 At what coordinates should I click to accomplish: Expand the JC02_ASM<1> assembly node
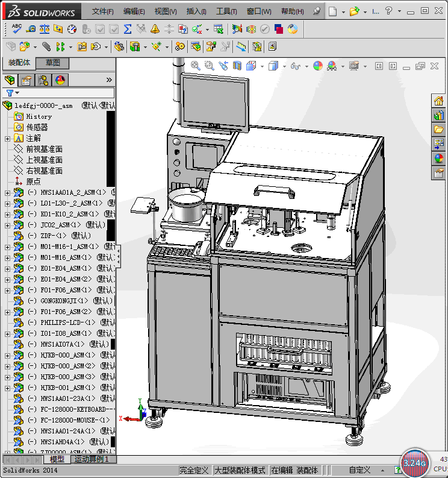point(7,225)
